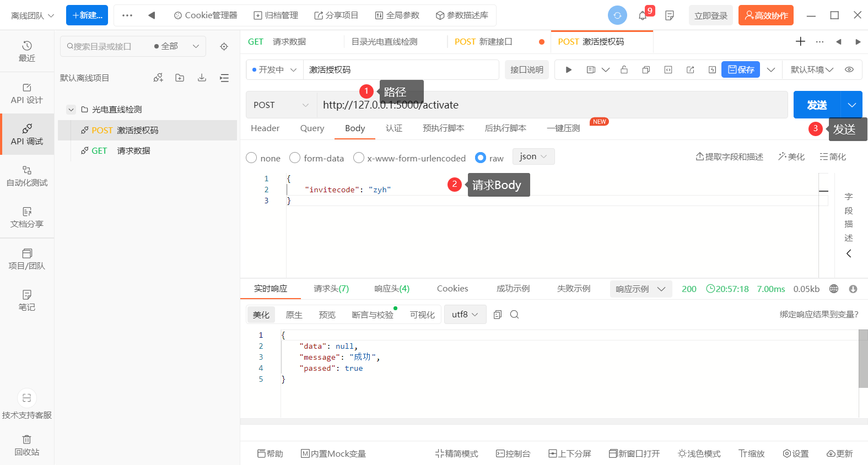Open 技术支持客服 in the sidebar
Viewport: 868px width, 465px height.
27,404
